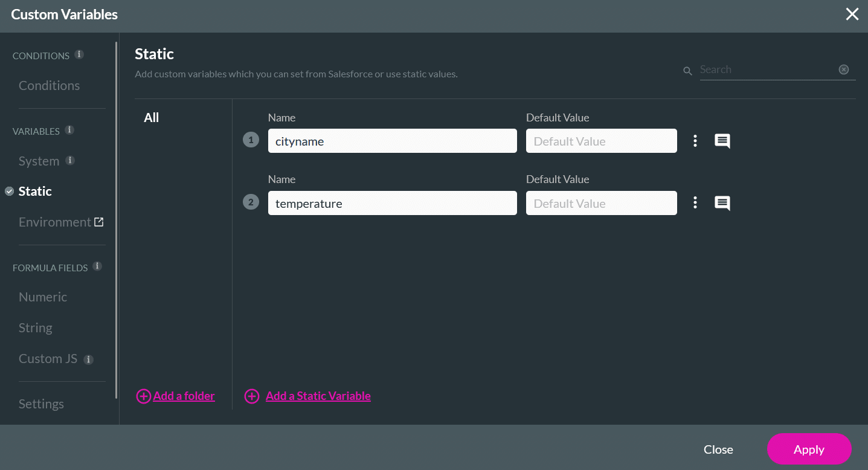Switch to System variables section
This screenshot has width=868, height=470.
[39, 161]
